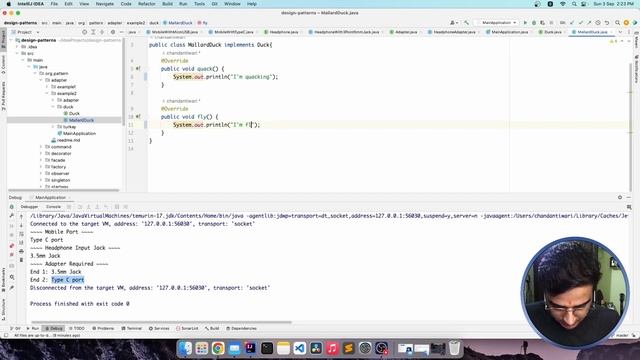Open build project hammer icon in top toolbar
The image size is (640, 360).
(467, 23)
